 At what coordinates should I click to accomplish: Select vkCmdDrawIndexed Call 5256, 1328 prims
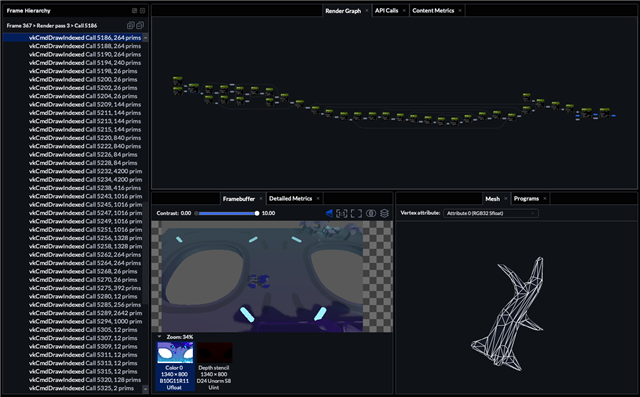point(73,238)
